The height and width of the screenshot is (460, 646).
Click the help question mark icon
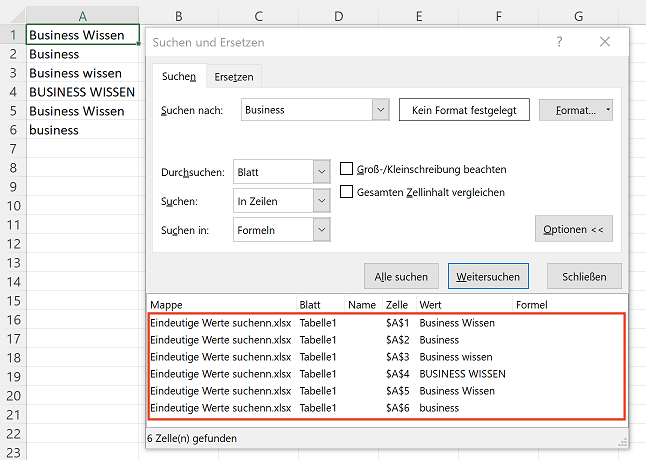pyautogui.click(x=559, y=42)
